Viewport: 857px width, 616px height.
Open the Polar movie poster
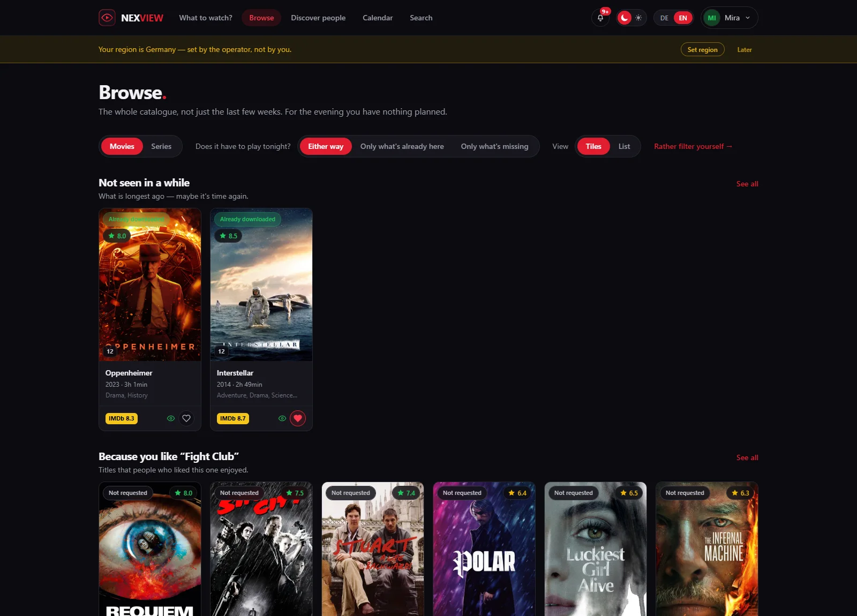pyautogui.click(x=484, y=549)
